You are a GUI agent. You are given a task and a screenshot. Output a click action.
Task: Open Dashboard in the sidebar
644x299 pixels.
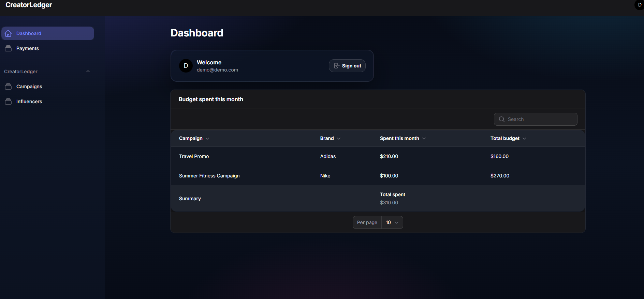48,33
